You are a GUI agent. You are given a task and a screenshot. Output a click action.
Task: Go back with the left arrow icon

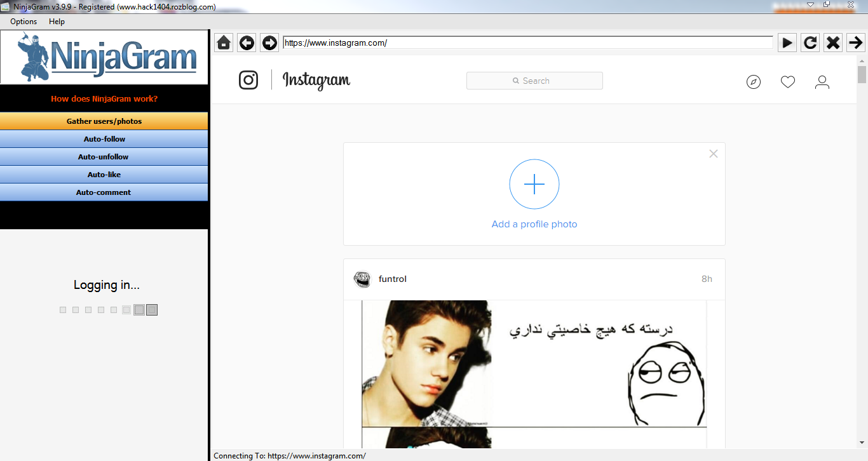click(x=247, y=43)
